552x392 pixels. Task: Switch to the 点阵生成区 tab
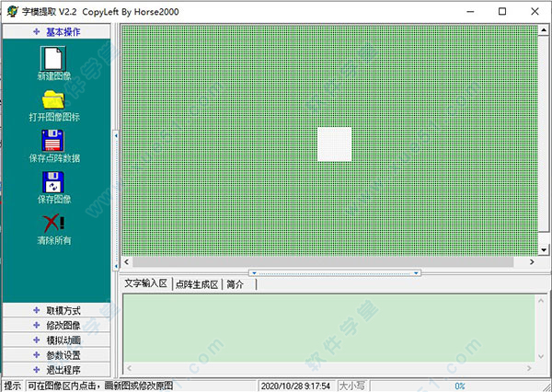[196, 284]
